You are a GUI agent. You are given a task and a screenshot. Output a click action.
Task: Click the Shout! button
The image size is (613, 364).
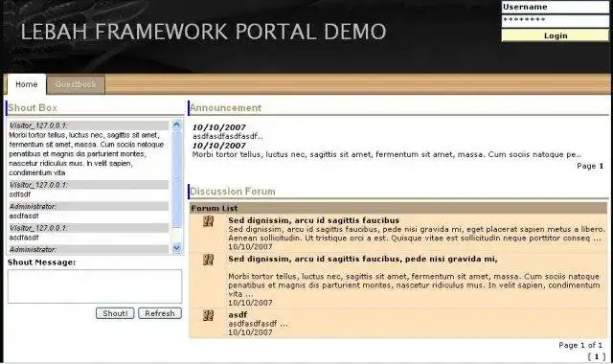pyautogui.click(x=115, y=313)
